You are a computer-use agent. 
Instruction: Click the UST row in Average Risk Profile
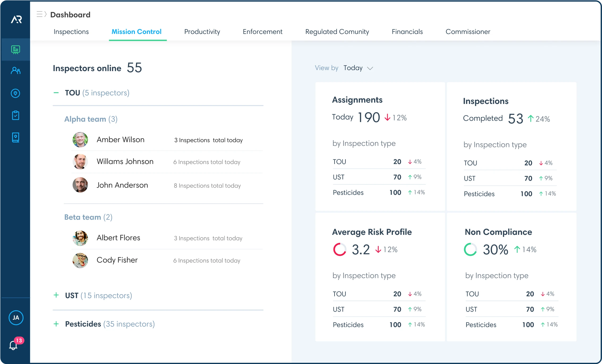(x=379, y=309)
